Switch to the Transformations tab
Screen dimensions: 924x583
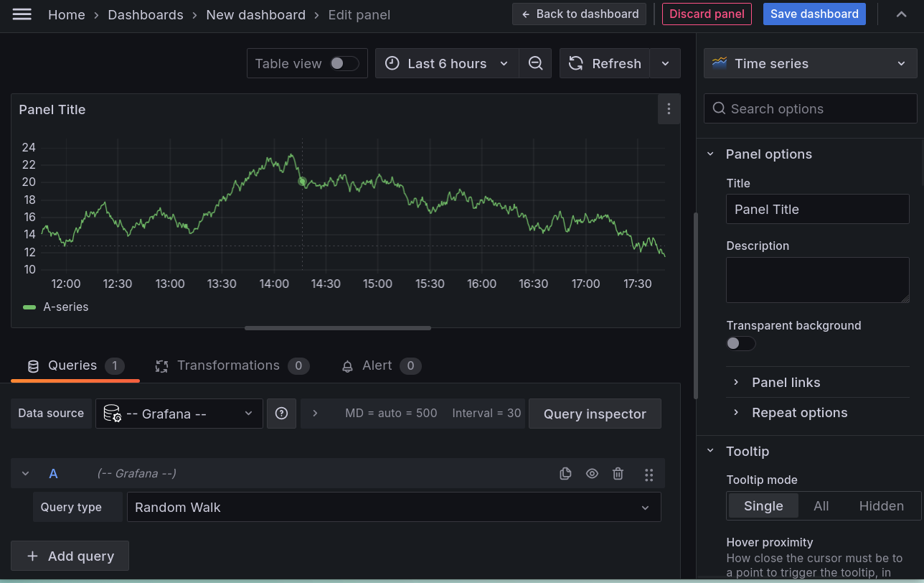pyautogui.click(x=228, y=365)
